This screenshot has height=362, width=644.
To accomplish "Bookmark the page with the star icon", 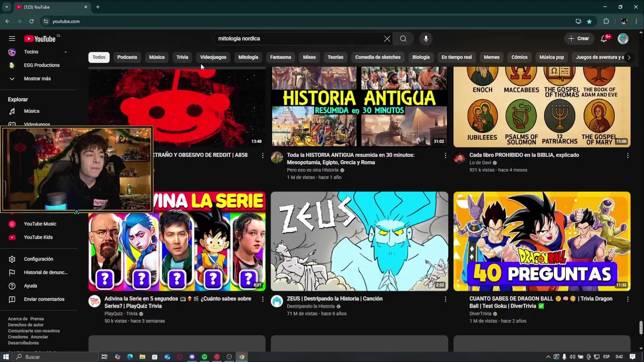I will tap(589, 21).
